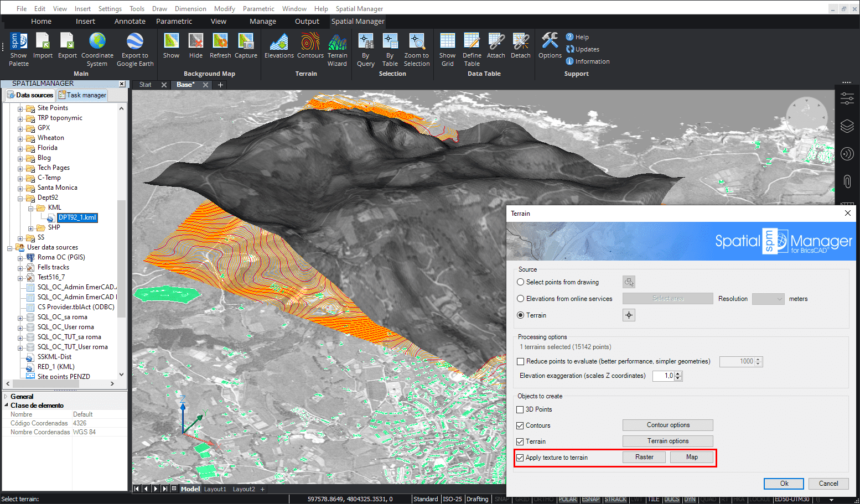Increase elevation exaggeration stepper value
Viewport: 860px width, 504px height.
coord(678,373)
